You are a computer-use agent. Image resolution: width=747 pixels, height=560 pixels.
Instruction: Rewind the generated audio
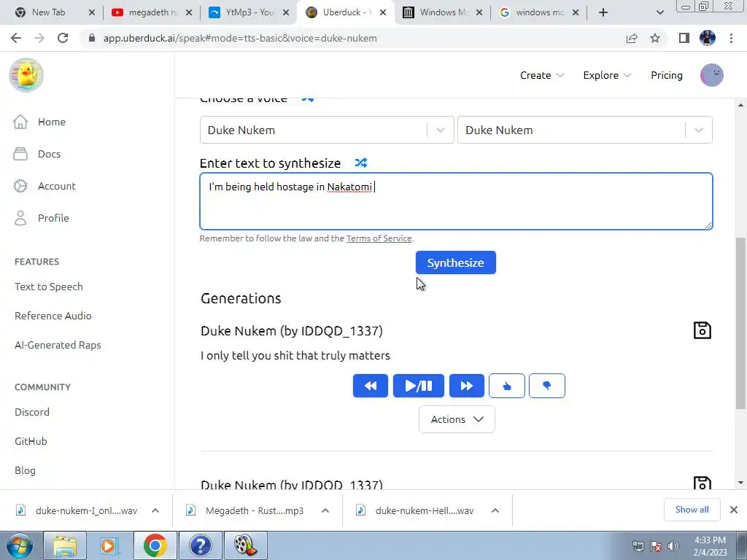pos(370,386)
